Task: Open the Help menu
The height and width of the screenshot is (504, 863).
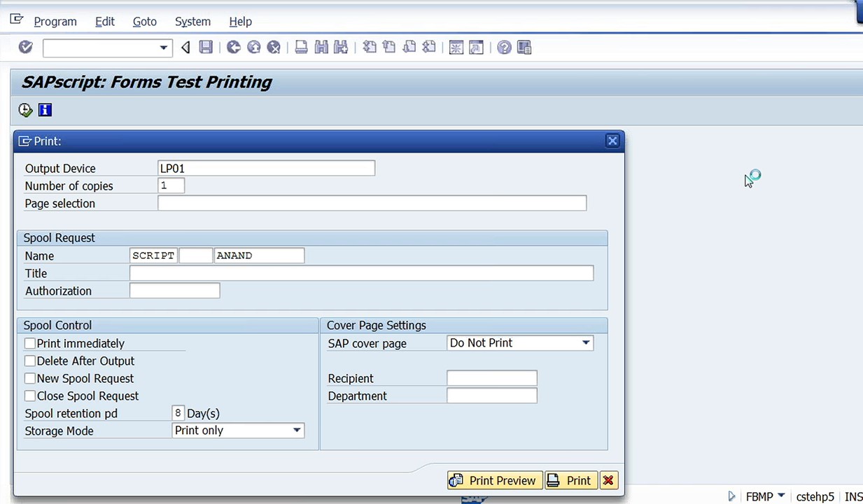Action: click(x=241, y=22)
